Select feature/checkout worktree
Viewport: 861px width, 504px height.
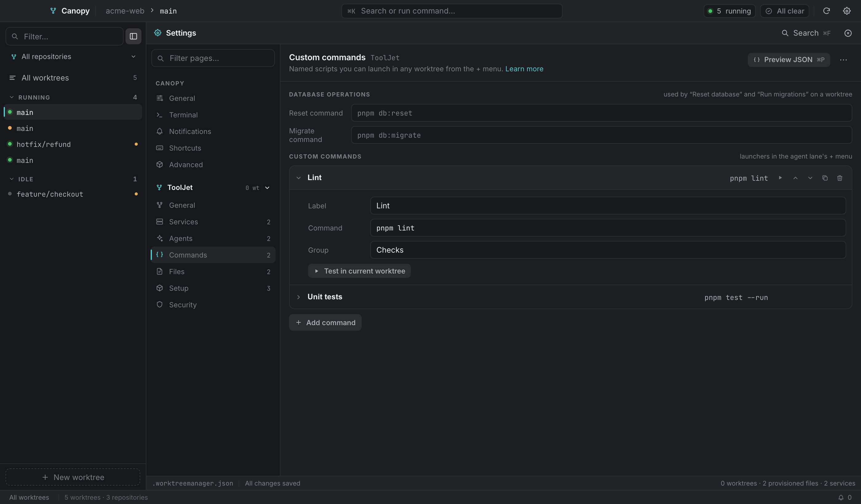[x=73, y=194]
